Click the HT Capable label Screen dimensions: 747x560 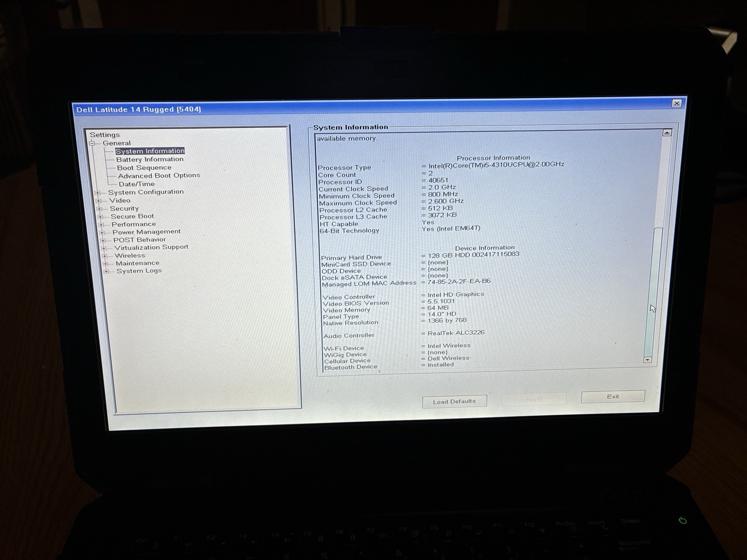pyautogui.click(x=339, y=224)
